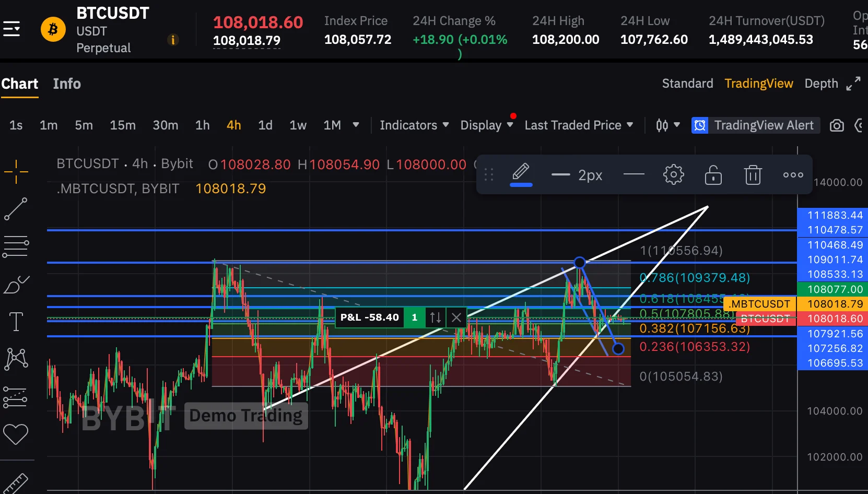Close the P&L position
This screenshot has width=868, height=494.
click(x=456, y=317)
